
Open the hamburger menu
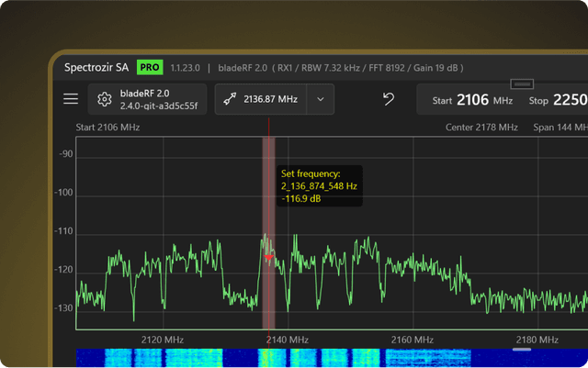tap(71, 99)
